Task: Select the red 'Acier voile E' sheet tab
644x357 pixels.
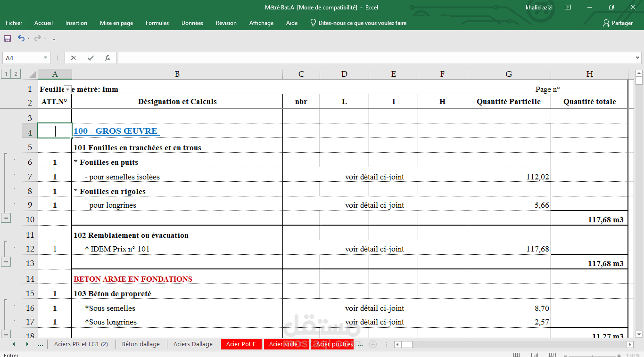Action: coord(286,344)
